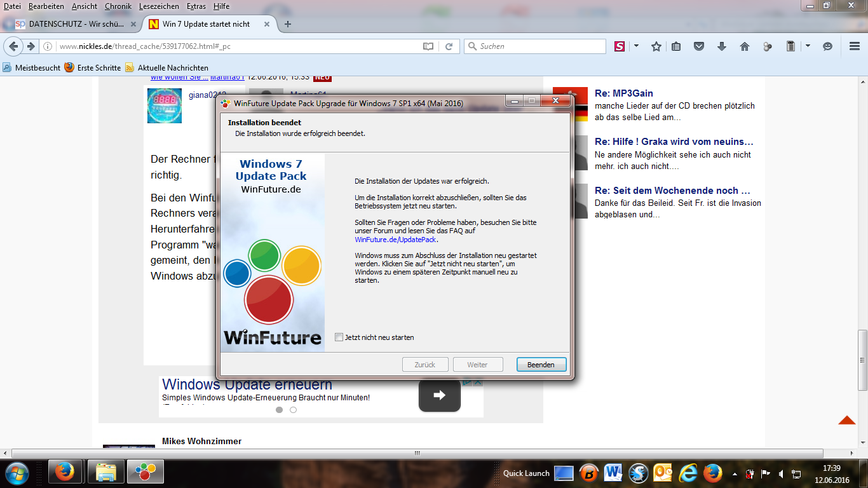Open the Chronik menu
The width and height of the screenshot is (868, 488).
[119, 6]
